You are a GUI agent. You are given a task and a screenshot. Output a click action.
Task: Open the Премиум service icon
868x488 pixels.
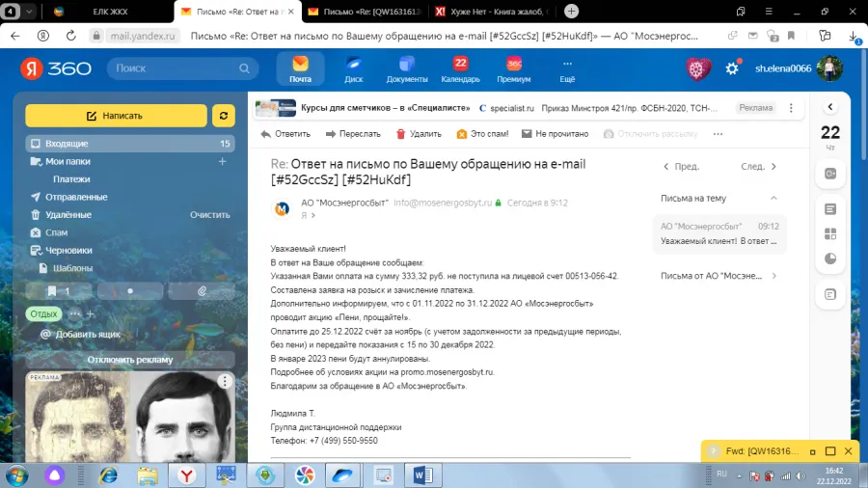[514, 69]
